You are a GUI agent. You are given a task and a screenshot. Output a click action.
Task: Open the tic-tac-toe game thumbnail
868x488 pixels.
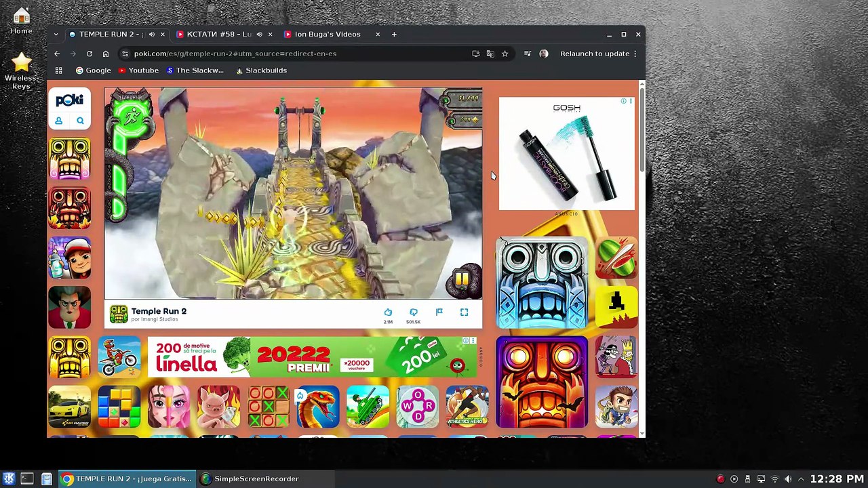click(x=268, y=407)
